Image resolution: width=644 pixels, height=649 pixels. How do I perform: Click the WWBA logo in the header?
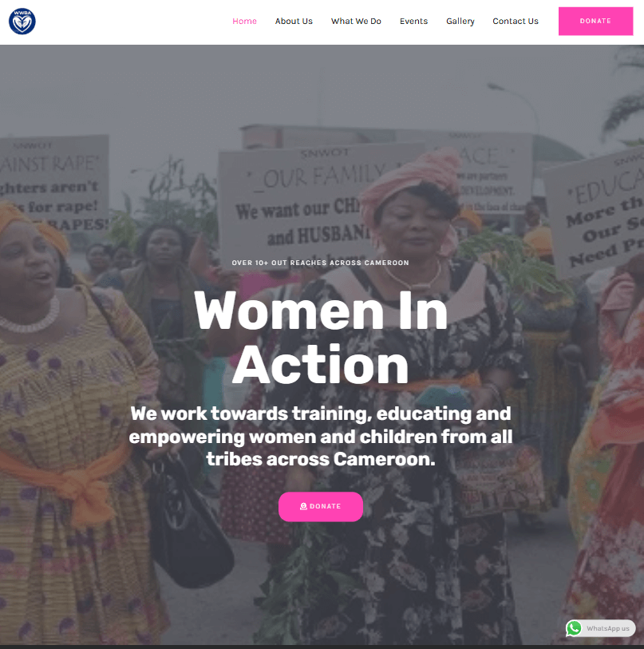pyautogui.click(x=22, y=21)
